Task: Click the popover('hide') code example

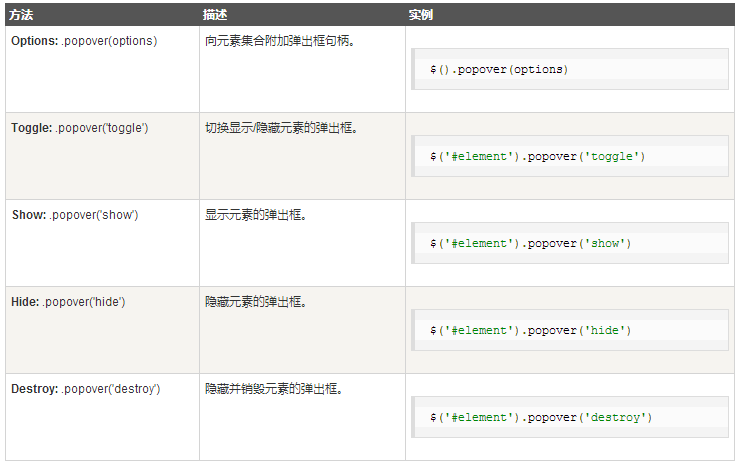Action: 570,330
